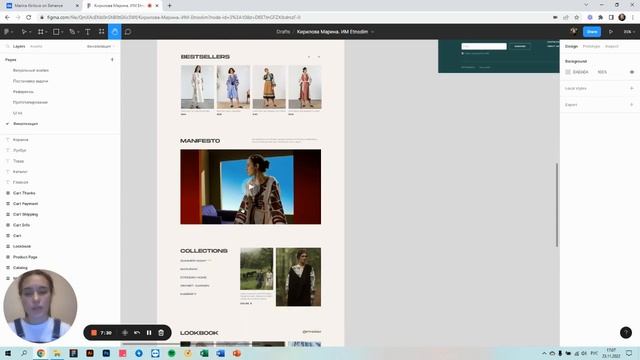Switch to the Behance browser tab

pos(41,6)
